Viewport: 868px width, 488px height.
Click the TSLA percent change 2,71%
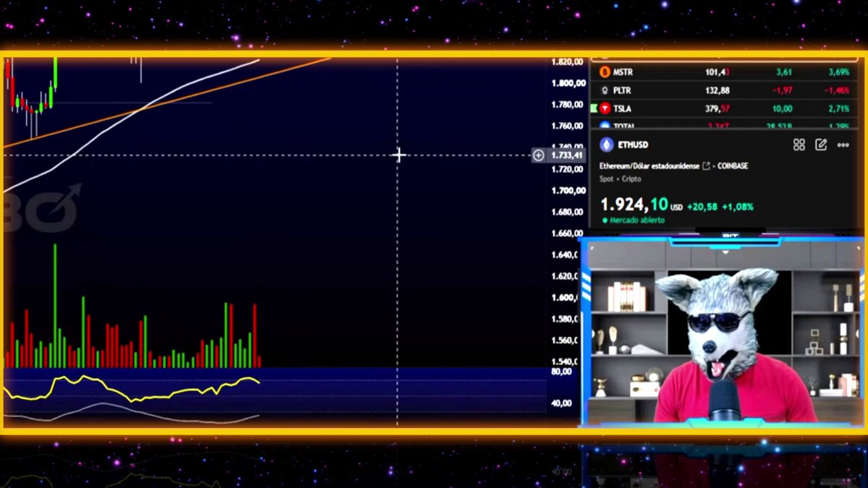[x=838, y=108]
